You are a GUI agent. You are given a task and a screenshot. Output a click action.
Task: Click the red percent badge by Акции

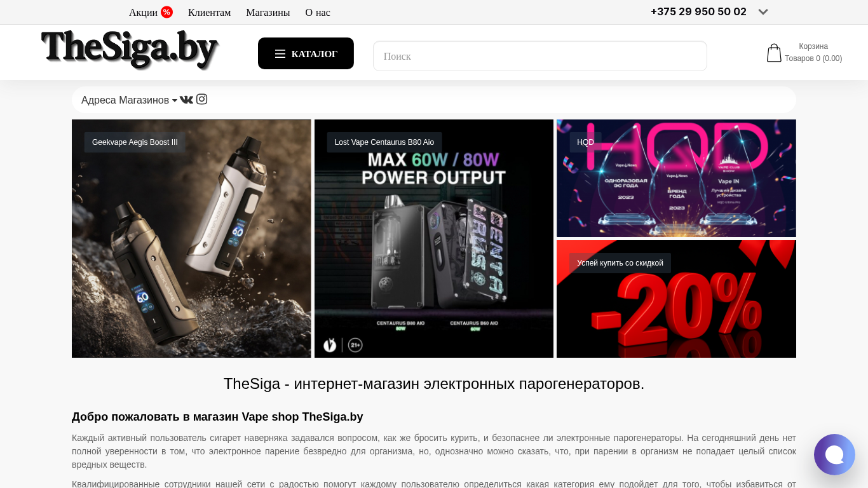pos(166,12)
